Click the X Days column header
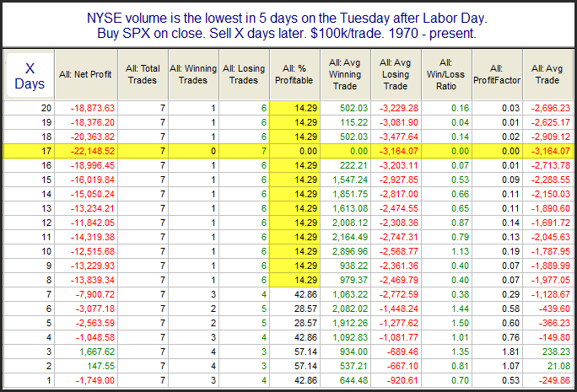 tap(30, 76)
